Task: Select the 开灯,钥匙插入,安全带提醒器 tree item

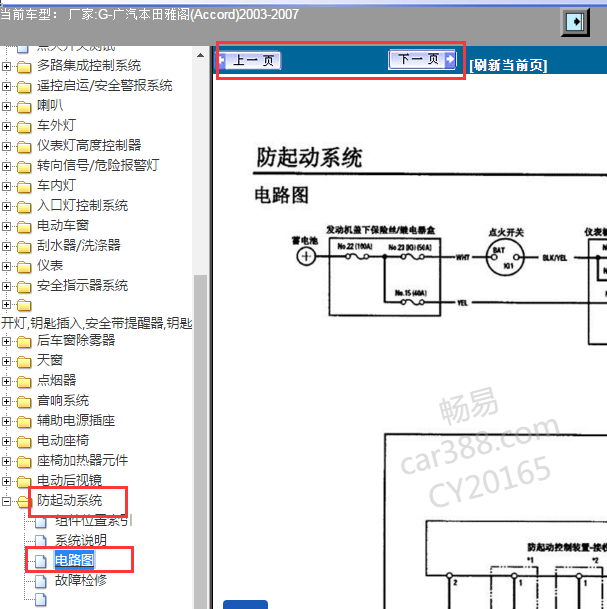Action: coord(96,323)
